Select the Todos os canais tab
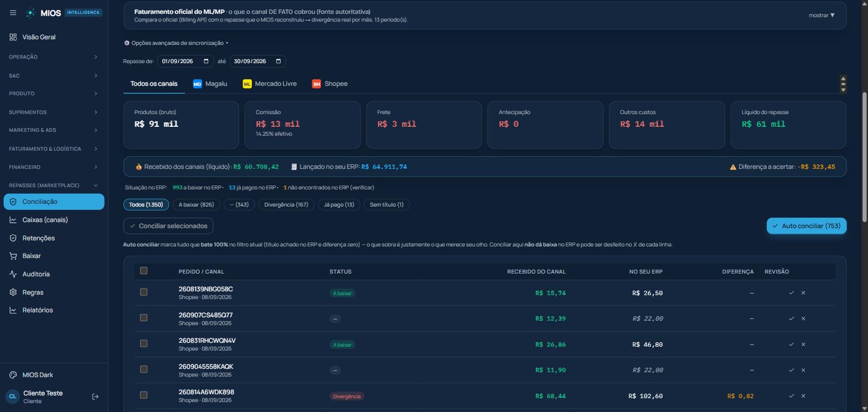 coord(154,84)
